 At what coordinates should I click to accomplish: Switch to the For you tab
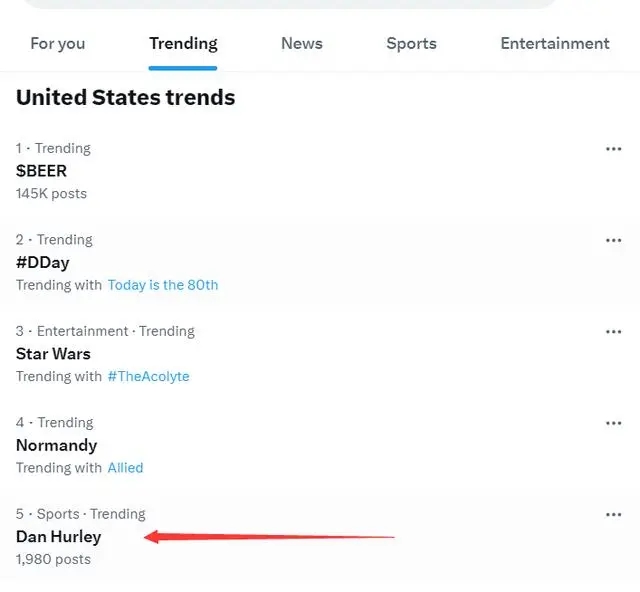pyautogui.click(x=58, y=44)
